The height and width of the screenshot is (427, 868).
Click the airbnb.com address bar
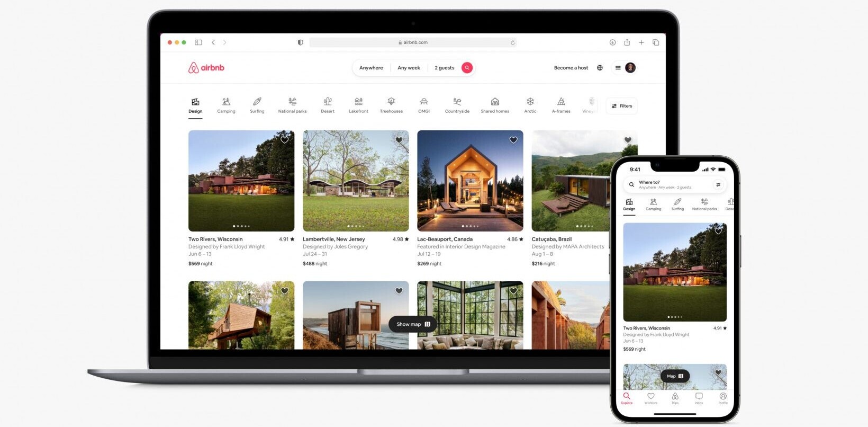[x=413, y=42]
